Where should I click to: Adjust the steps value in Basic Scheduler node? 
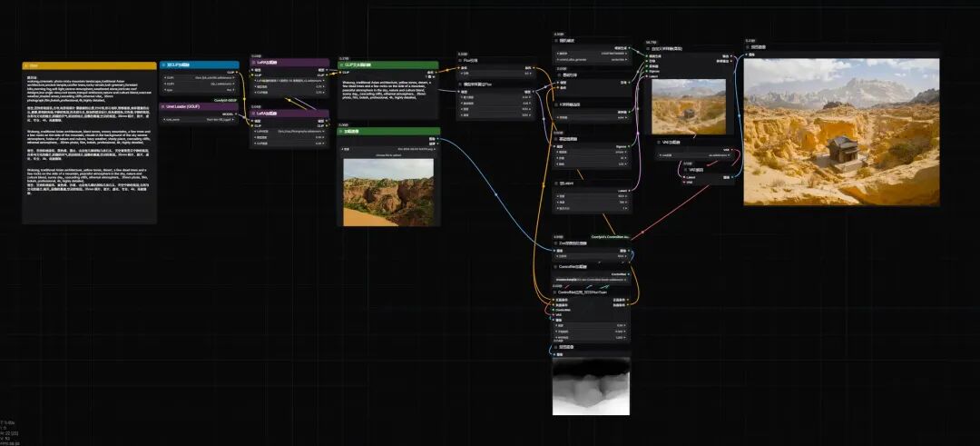(592, 158)
